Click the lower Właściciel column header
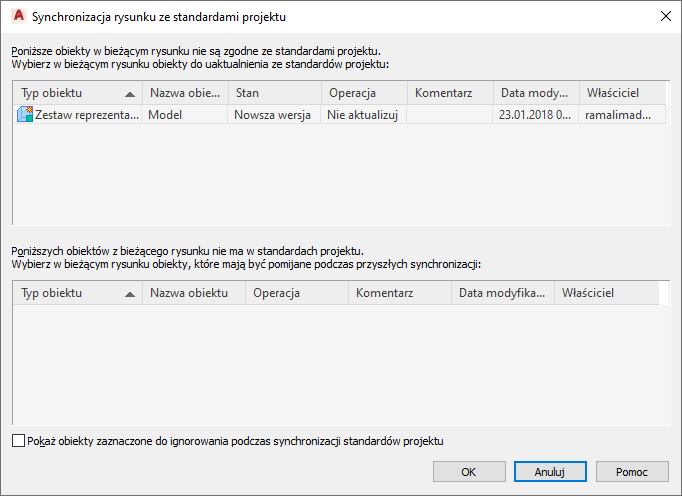Viewport: 682px width, 496px height. 605,293
